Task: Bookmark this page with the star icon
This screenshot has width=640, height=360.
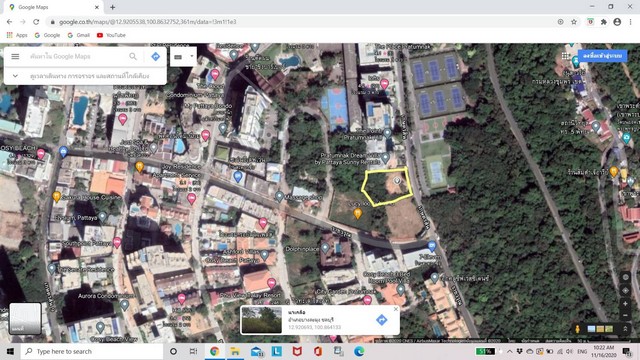Action: point(574,22)
